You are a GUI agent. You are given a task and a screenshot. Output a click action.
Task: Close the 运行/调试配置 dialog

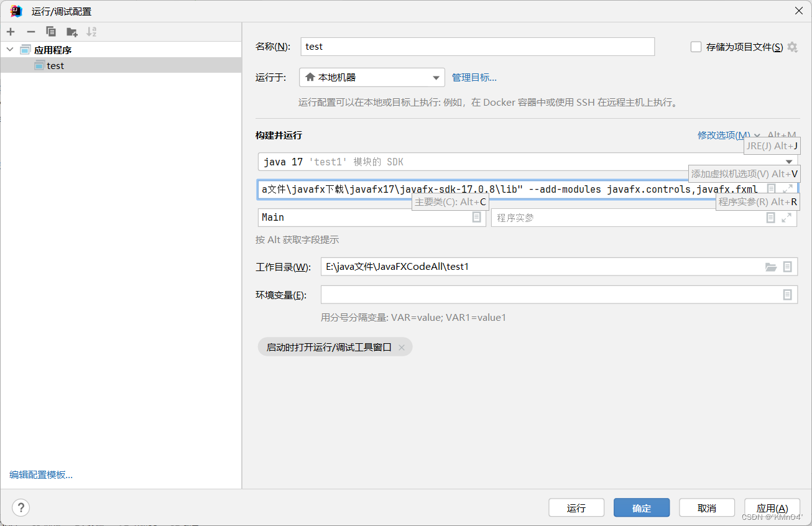798,11
